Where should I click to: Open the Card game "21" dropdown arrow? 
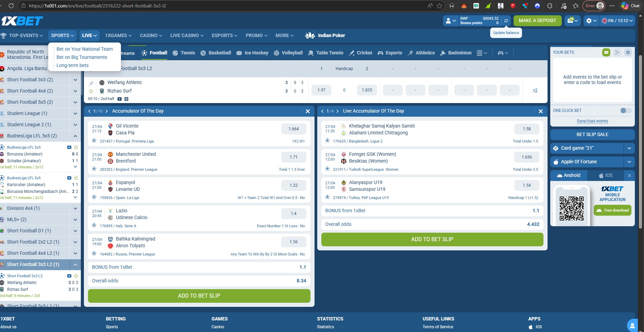629,148
